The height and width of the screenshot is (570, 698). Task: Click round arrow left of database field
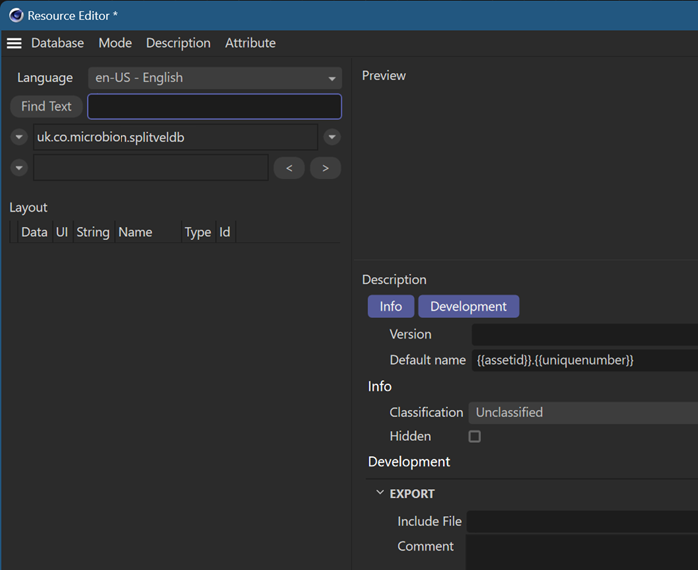click(x=19, y=137)
